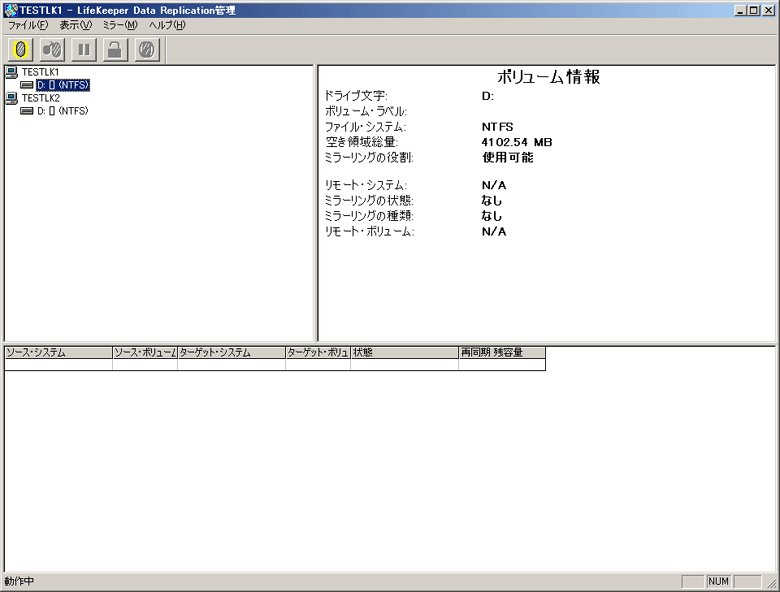The width and height of the screenshot is (780, 592).
Task: Click the Pause Mirror toolbar button
Action: (84, 50)
